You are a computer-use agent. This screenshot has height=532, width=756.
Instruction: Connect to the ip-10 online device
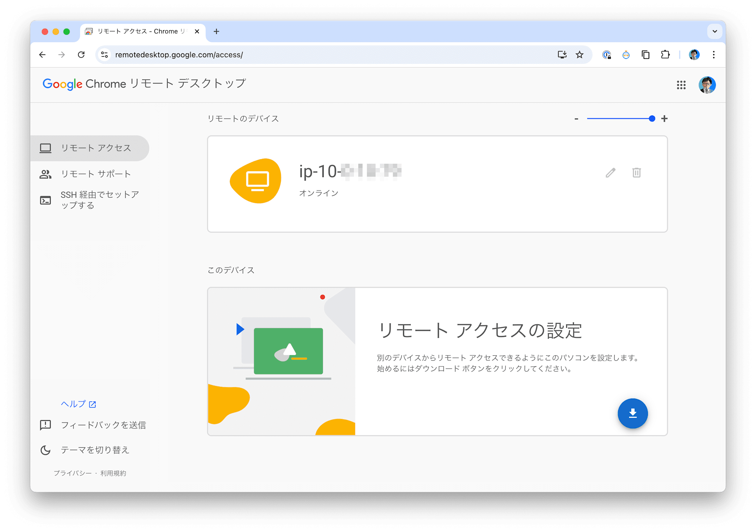tap(437, 184)
